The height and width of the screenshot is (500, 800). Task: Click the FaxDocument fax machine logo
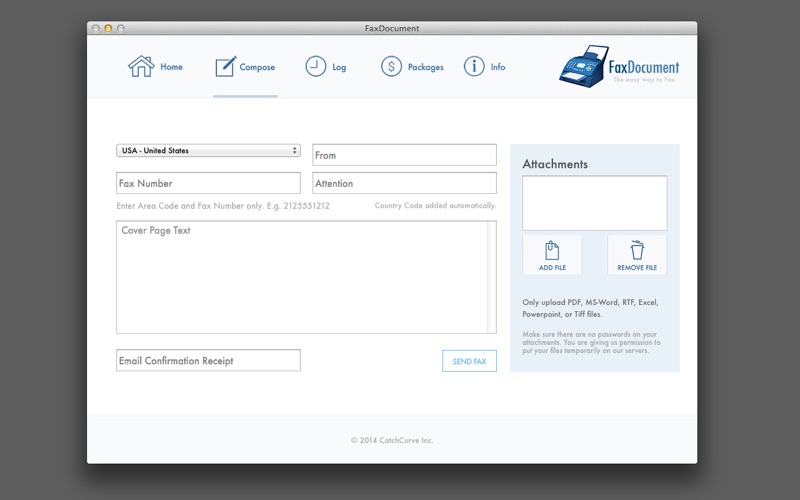coord(584,66)
